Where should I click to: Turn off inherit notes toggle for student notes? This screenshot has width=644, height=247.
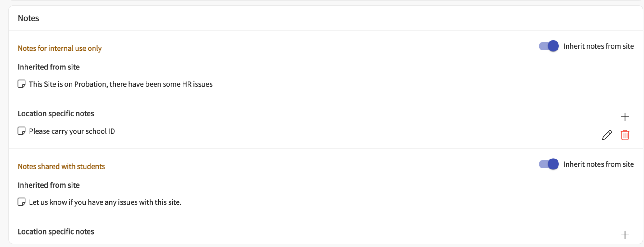(x=549, y=164)
